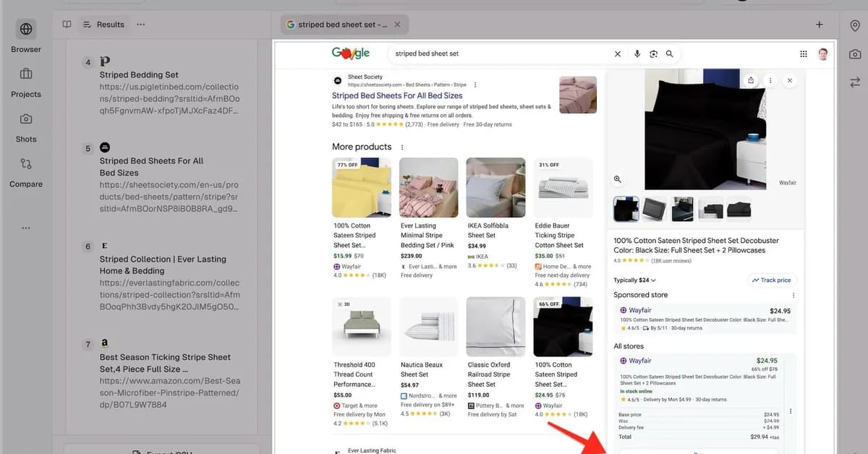868x454 pixels.
Task: Open the Wayfair sponsored store listing
Action: (x=705, y=318)
